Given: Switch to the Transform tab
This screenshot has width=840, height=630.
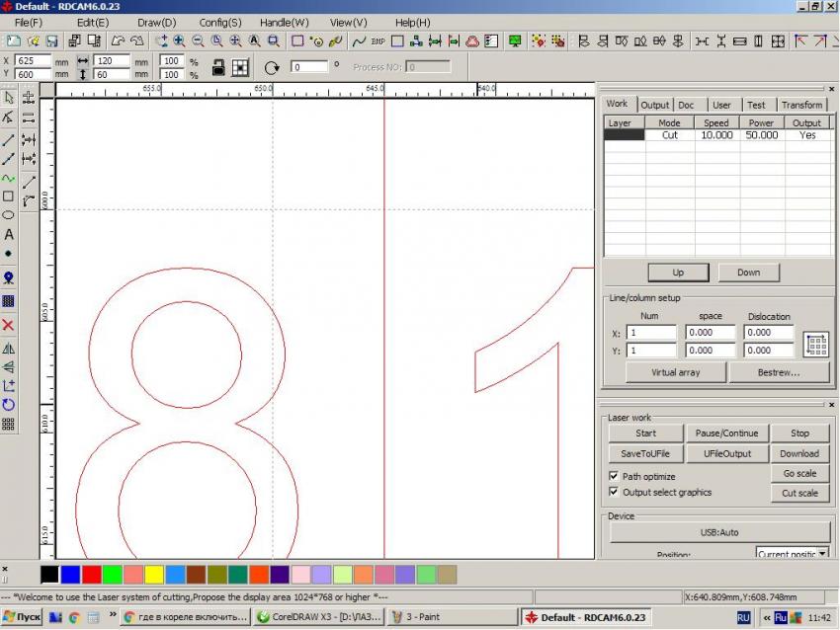Looking at the screenshot, I should (x=800, y=105).
